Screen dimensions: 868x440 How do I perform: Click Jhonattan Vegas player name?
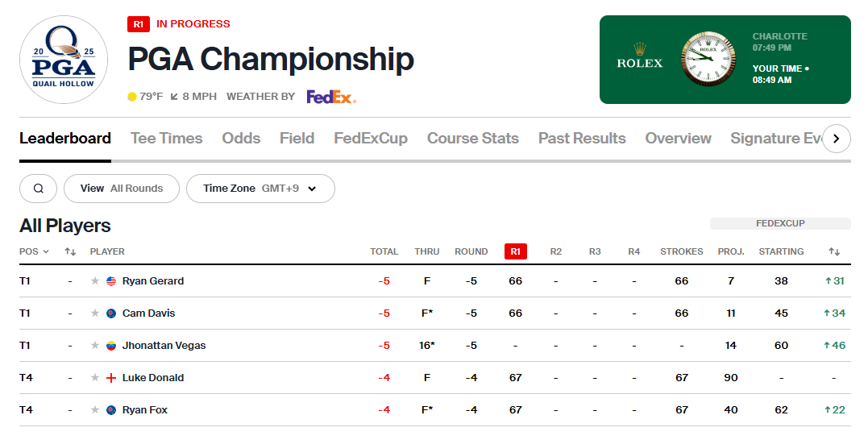[164, 346]
